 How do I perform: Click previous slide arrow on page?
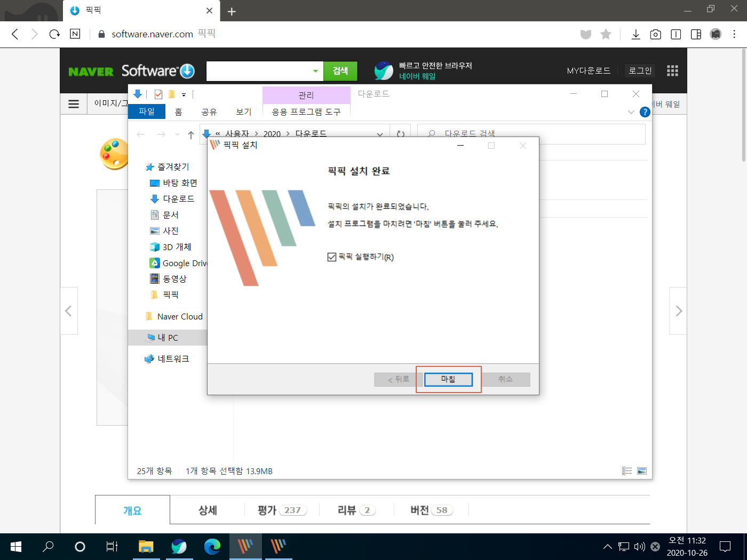[69, 311]
